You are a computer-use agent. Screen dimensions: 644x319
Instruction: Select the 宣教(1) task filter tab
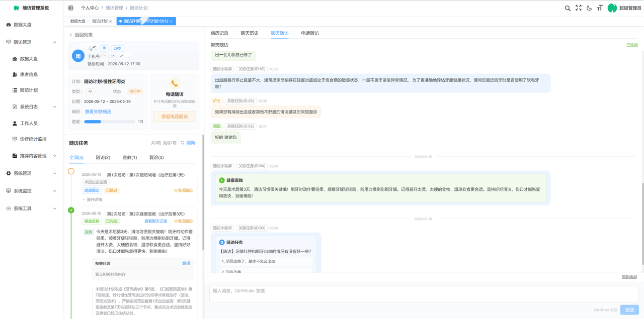130,157
